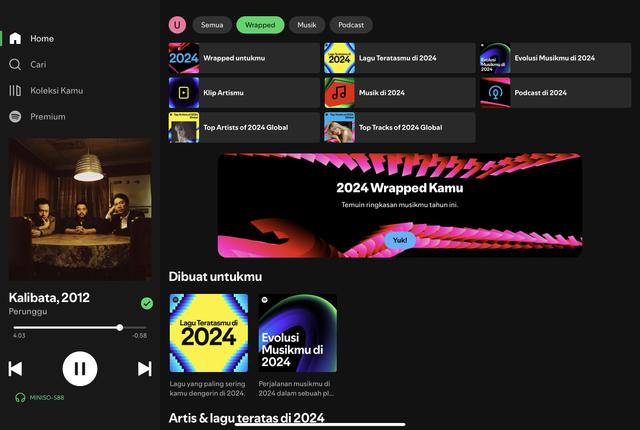This screenshot has width=640, height=430.
Task: Open the Premium Spotify logo icon
Action: click(15, 117)
